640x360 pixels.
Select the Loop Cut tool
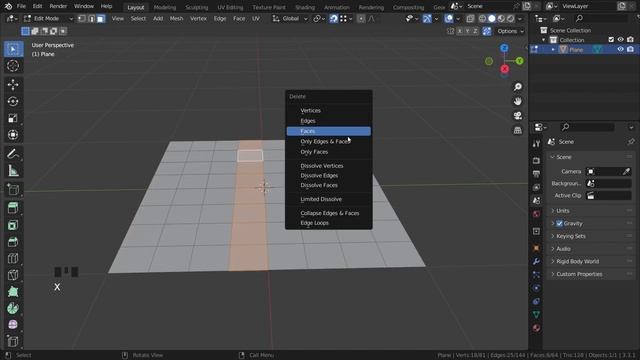[13, 258]
